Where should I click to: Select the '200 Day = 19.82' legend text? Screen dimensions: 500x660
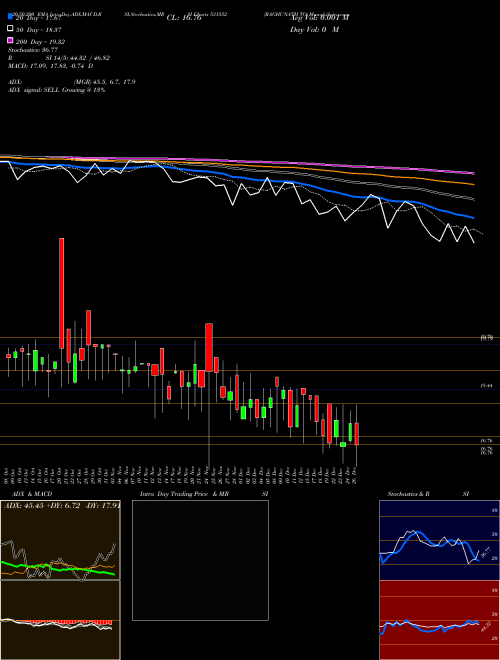click(40, 42)
